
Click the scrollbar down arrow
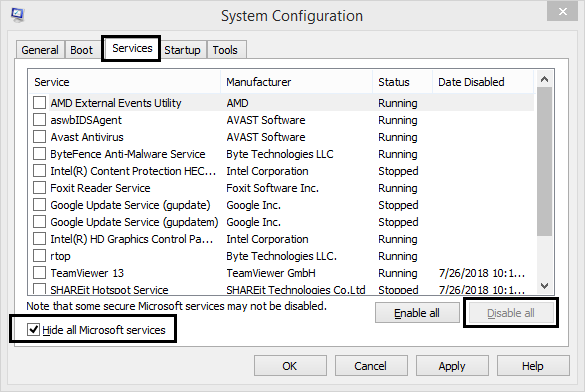tap(544, 286)
